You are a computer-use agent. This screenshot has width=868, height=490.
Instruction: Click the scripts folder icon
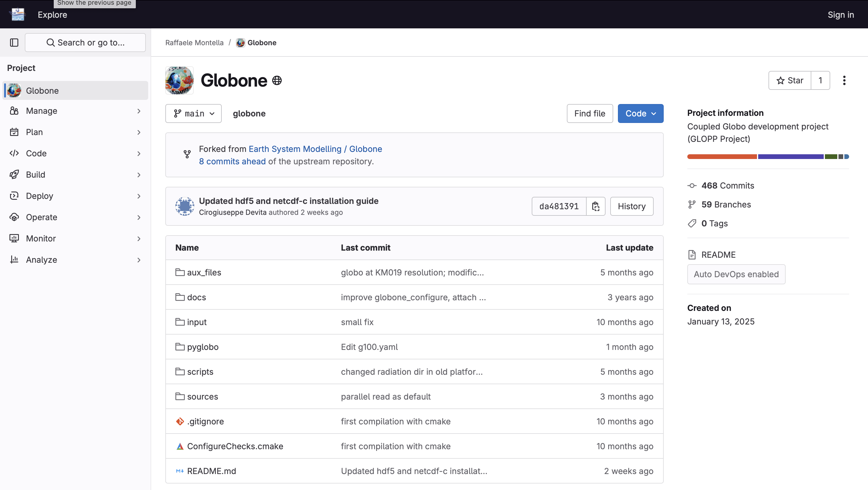180,371
